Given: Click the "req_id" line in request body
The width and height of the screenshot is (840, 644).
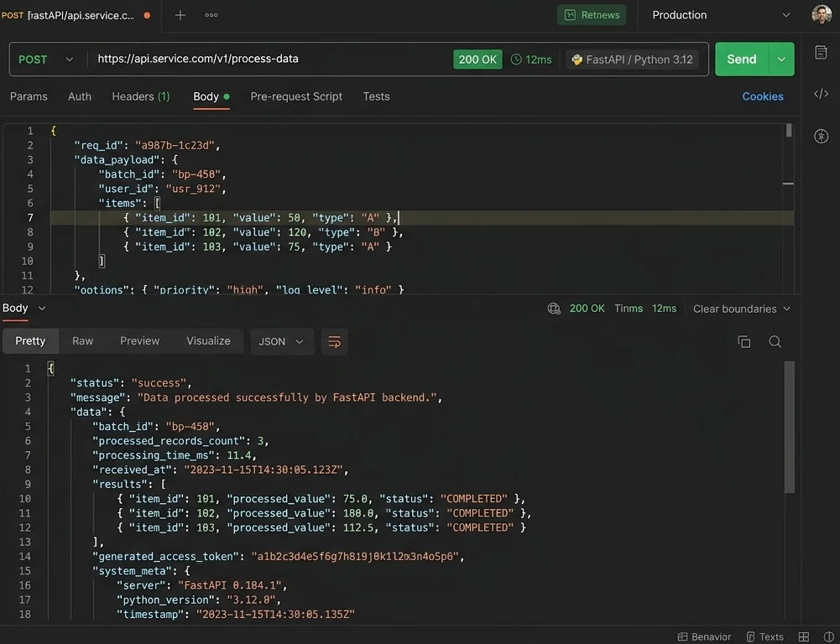Looking at the screenshot, I should (x=147, y=145).
